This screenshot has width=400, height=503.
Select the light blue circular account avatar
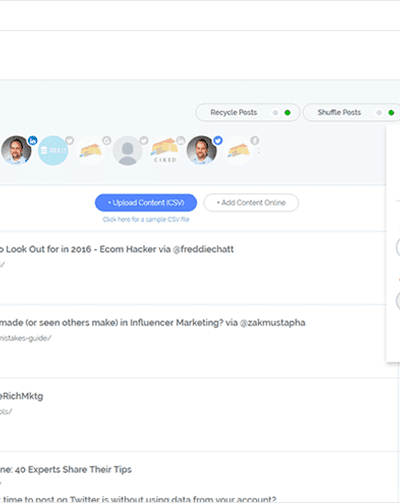click(53, 150)
